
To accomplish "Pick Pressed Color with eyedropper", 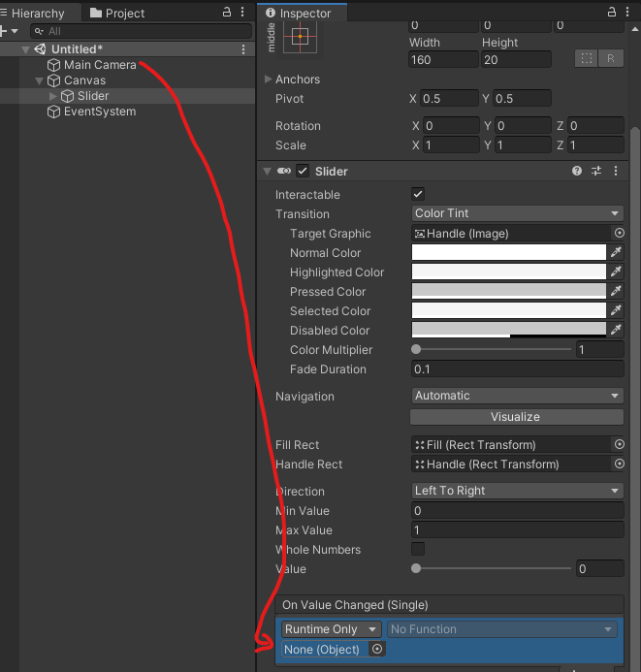I will tap(616, 291).
